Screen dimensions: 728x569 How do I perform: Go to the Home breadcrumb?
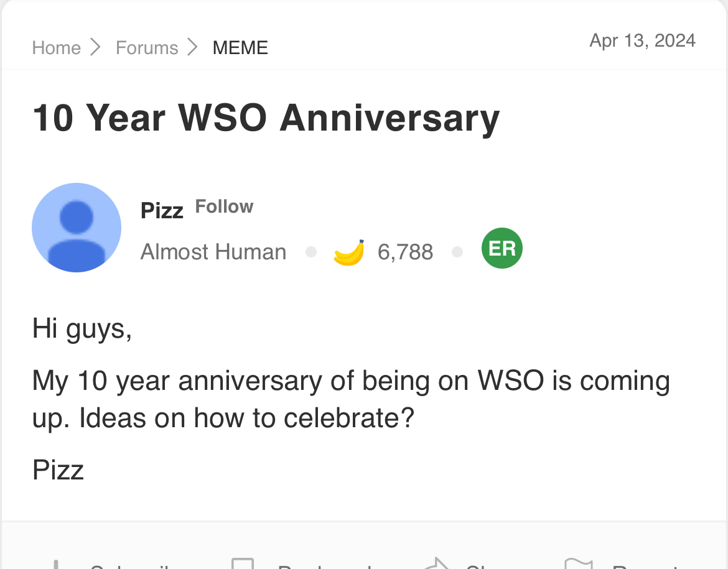(56, 48)
